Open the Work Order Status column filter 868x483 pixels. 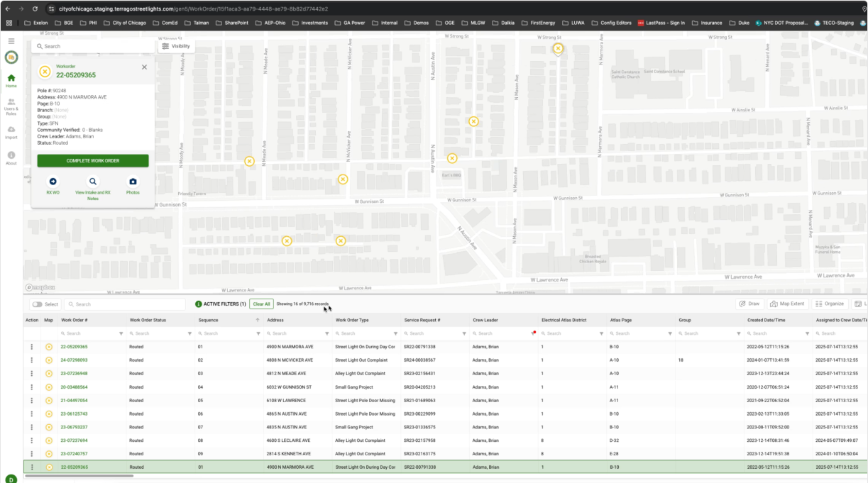click(x=189, y=333)
